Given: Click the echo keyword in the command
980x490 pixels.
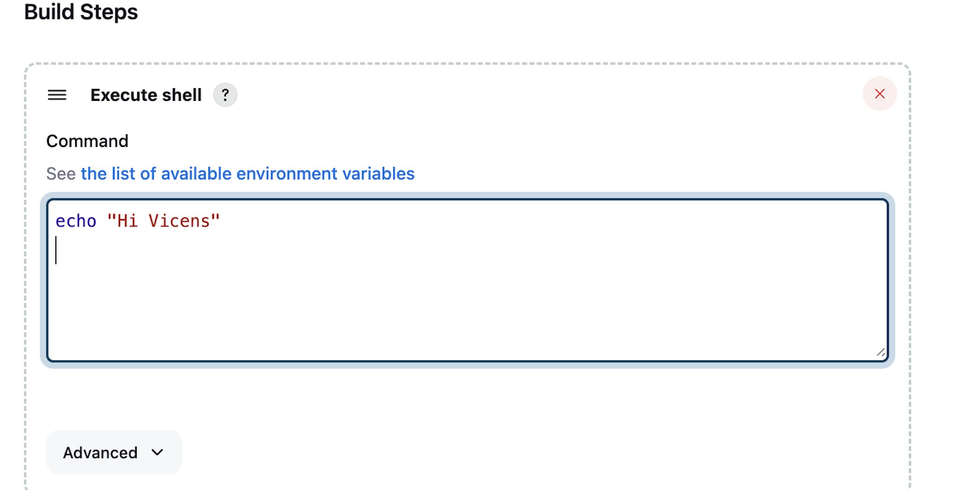Looking at the screenshot, I should pos(76,221).
